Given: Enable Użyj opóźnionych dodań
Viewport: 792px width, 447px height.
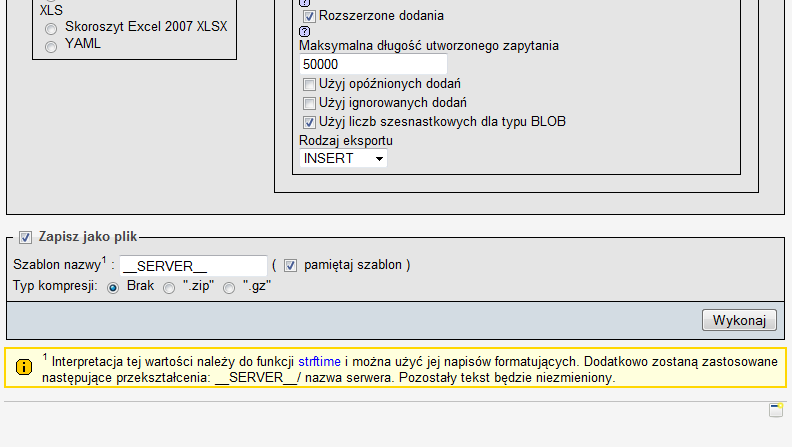Looking at the screenshot, I should [x=309, y=84].
